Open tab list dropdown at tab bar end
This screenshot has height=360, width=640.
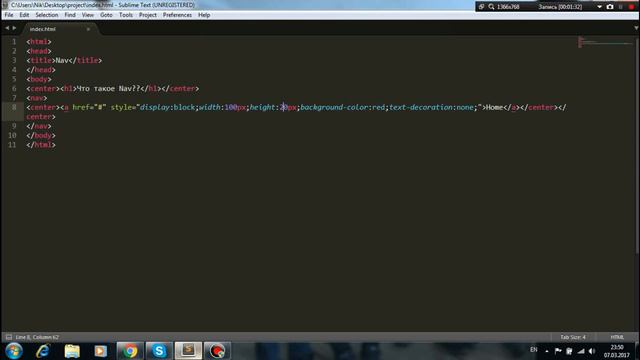coord(636,28)
